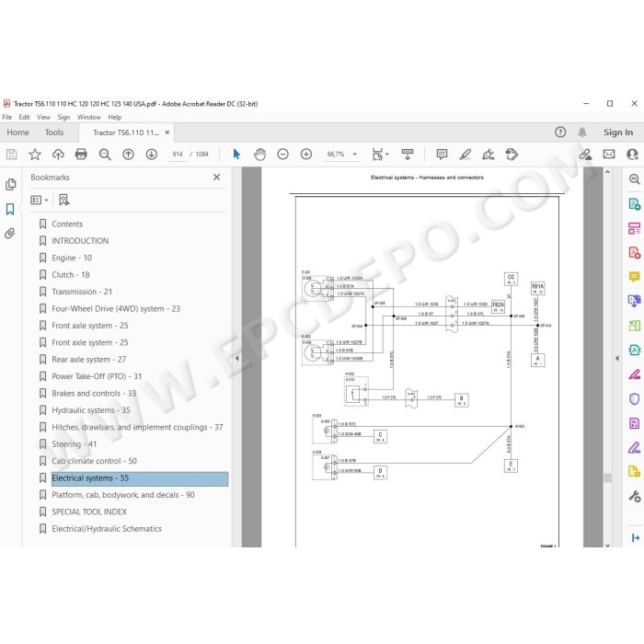Open the Help menu

(x=115, y=118)
